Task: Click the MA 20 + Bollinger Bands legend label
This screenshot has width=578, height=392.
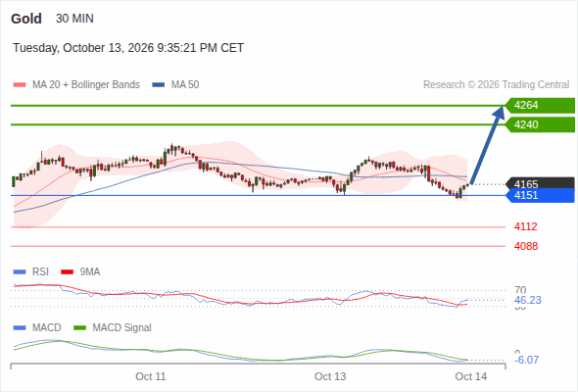Action: click(x=86, y=85)
